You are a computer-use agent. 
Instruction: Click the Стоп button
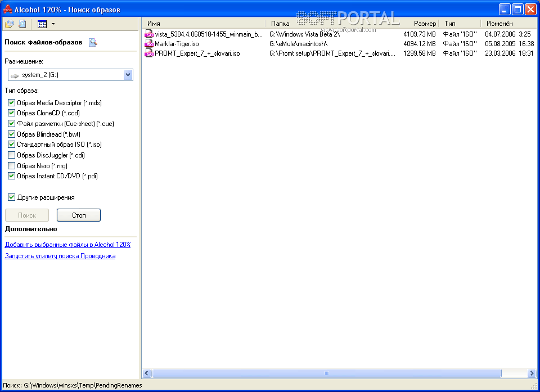[x=79, y=215]
